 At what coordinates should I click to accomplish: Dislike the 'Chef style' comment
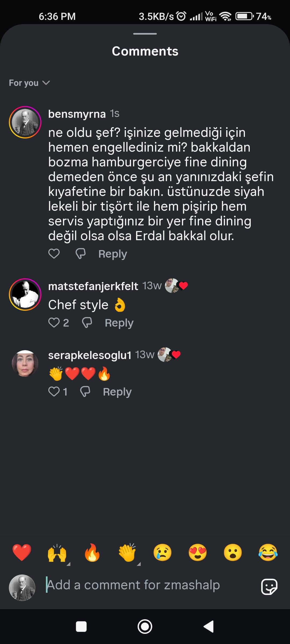click(x=87, y=323)
